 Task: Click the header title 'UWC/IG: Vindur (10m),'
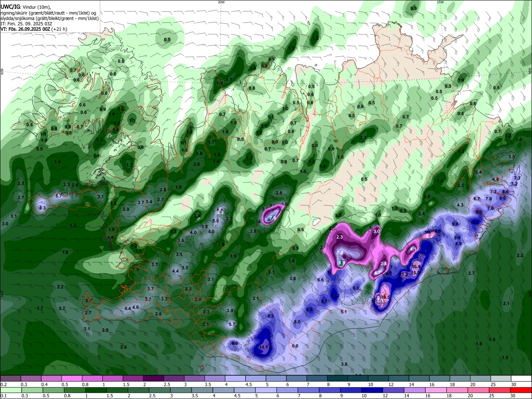coord(26,7)
